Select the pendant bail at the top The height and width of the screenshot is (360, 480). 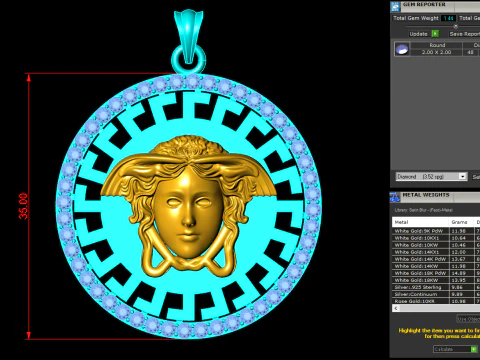point(188,37)
